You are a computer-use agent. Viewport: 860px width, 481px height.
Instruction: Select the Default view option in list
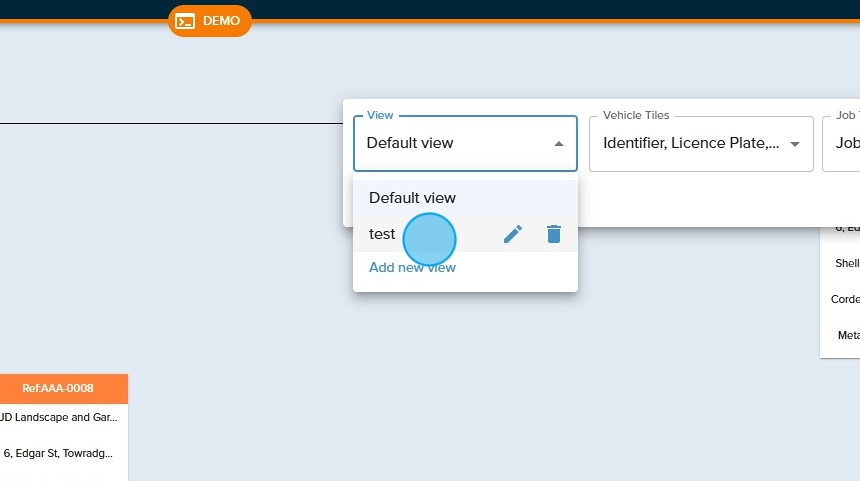point(412,198)
